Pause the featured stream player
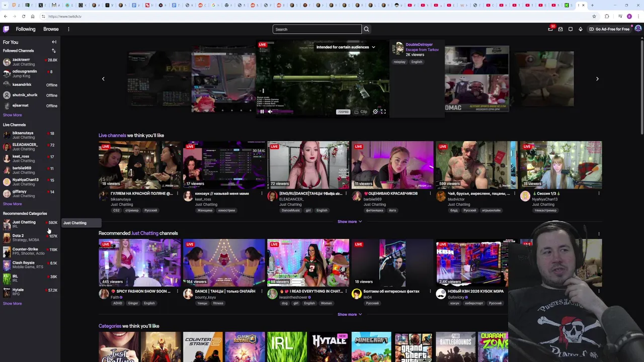The image size is (644, 362). (x=262, y=112)
